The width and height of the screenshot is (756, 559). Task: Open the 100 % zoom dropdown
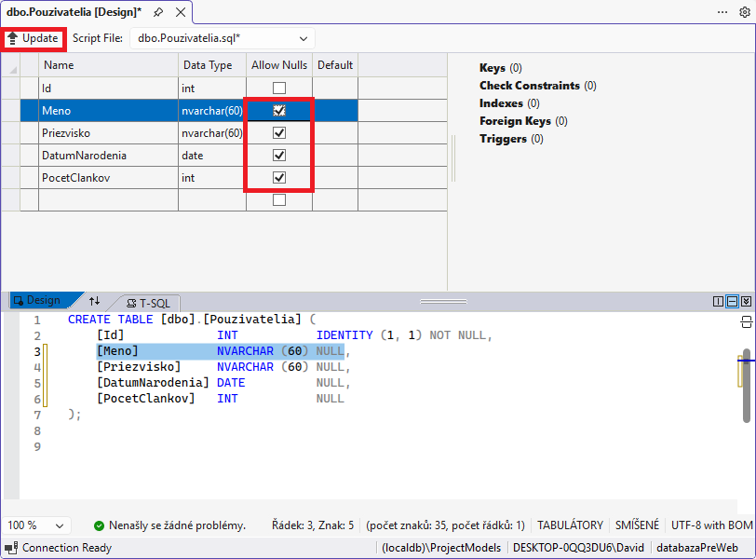click(36, 525)
